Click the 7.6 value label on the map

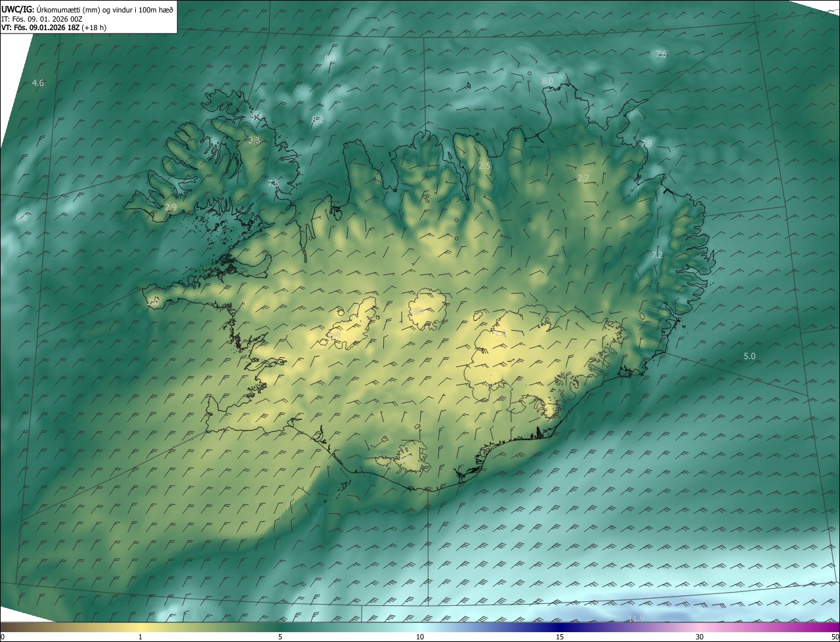point(661,54)
